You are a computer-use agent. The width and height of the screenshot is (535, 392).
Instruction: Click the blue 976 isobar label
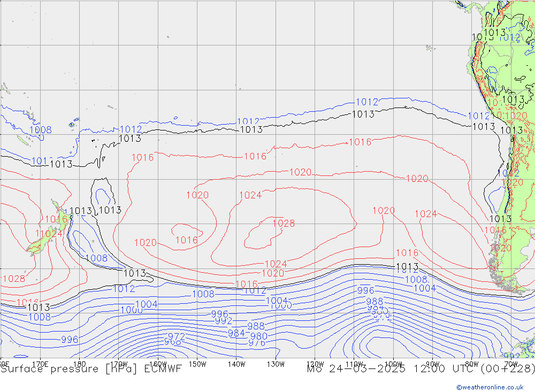[x=257, y=343]
